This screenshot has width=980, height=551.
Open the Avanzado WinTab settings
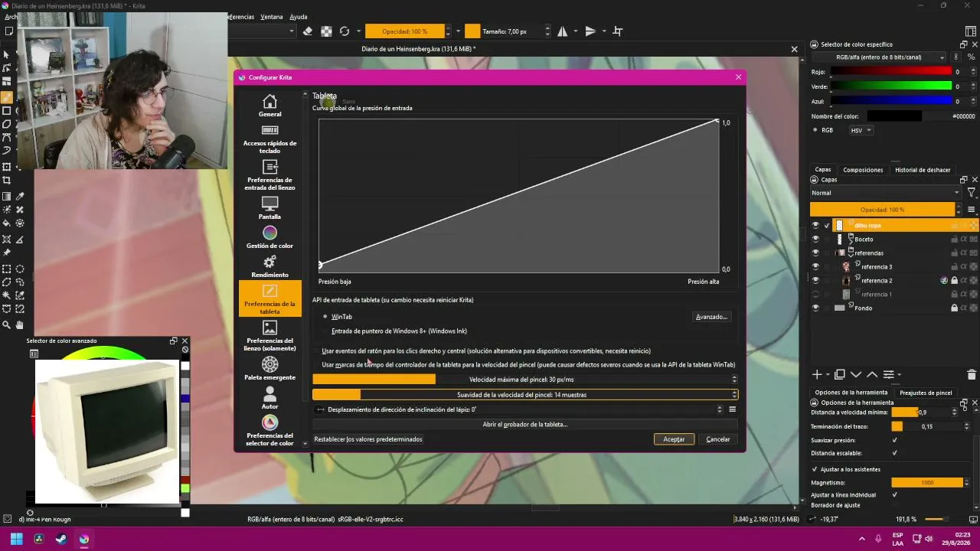pyautogui.click(x=711, y=317)
